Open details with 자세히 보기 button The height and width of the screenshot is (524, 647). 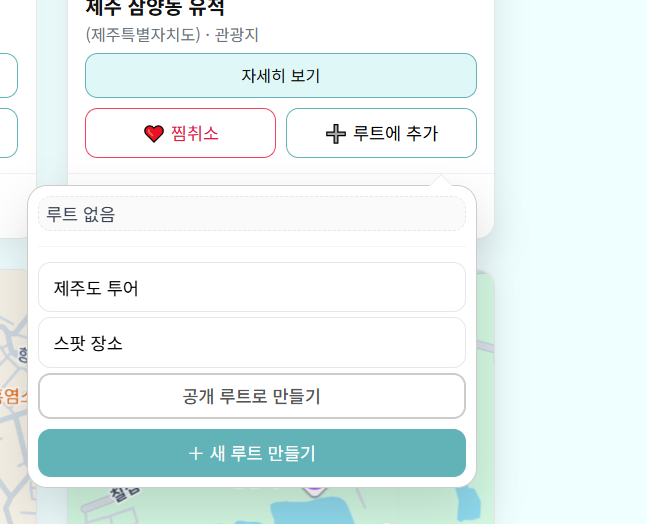click(280, 76)
